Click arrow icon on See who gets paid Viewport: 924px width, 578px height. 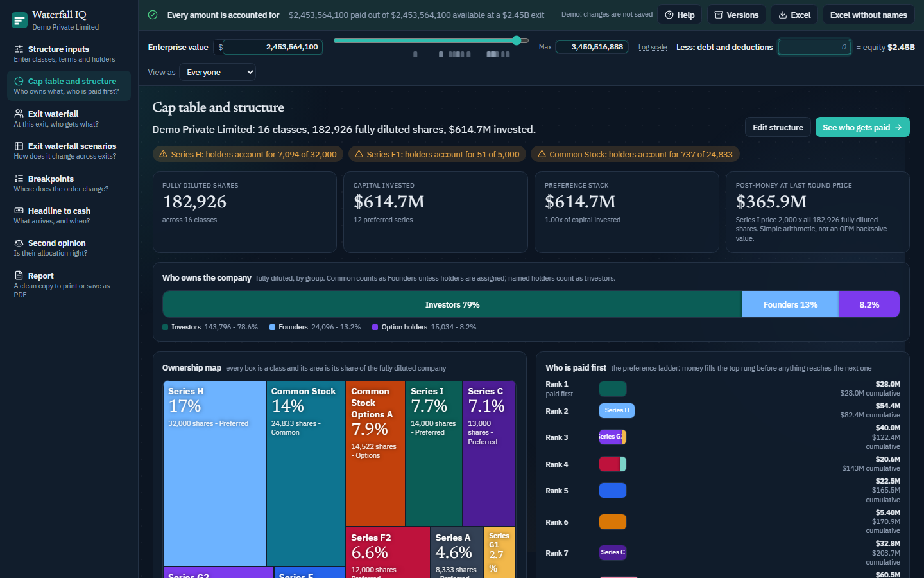(x=898, y=127)
